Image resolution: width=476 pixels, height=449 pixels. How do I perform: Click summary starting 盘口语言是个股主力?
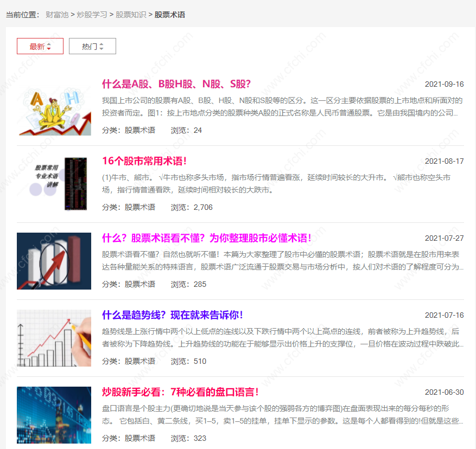[x=282, y=415]
